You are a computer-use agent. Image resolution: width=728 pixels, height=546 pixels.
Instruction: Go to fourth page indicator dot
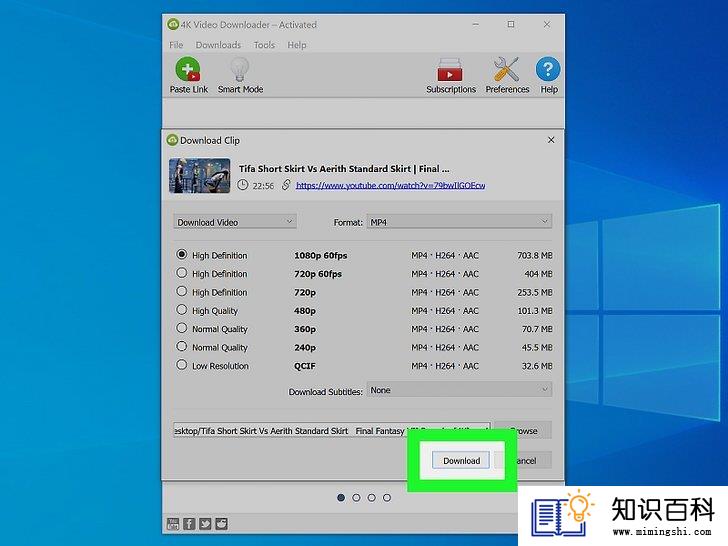tap(387, 498)
